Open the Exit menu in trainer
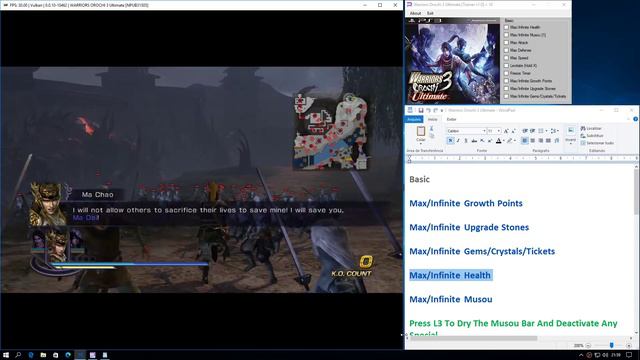 pos(430,13)
